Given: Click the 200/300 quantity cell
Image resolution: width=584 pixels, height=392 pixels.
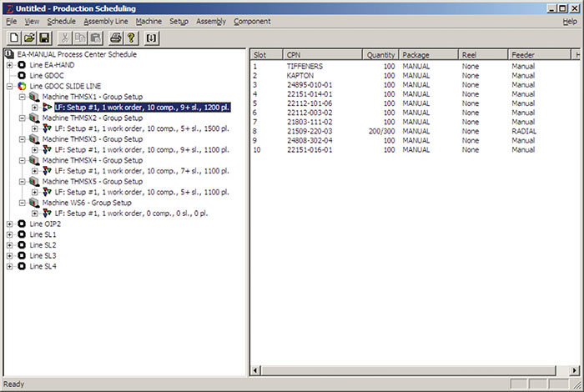Looking at the screenshot, I should click(382, 132).
